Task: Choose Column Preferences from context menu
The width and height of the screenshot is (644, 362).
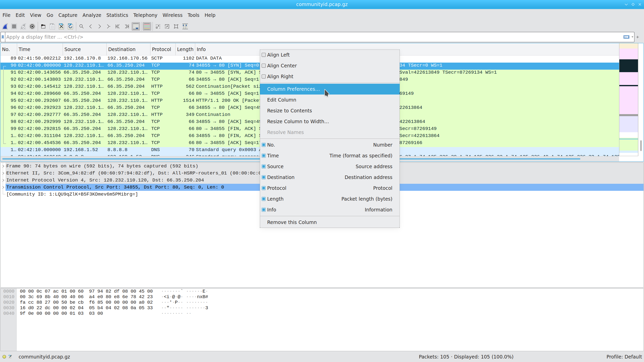Action: (330, 89)
